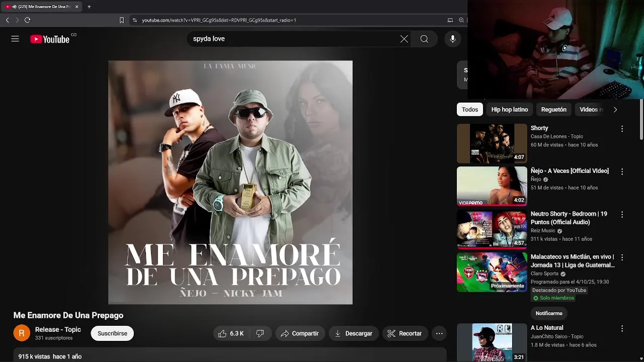Click the Destacado por YouTube label
The width and height of the screenshot is (644, 362).
coord(559,290)
